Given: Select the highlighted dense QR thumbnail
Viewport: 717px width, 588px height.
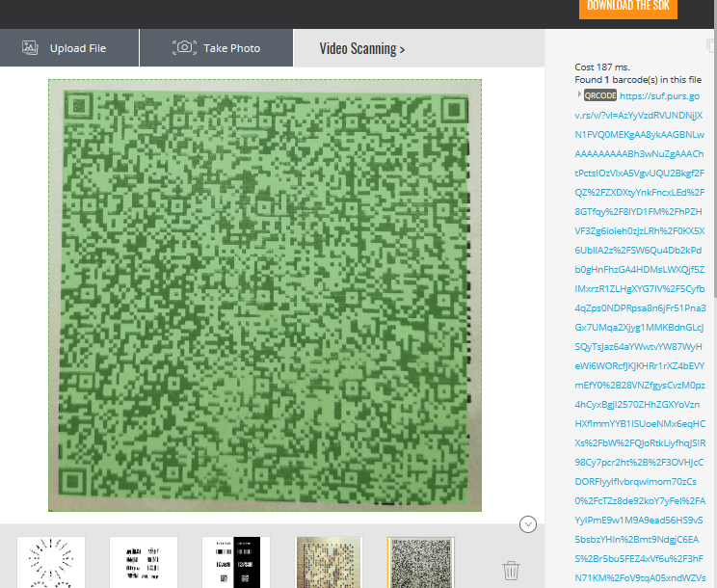Looking at the screenshot, I should click(x=421, y=562).
